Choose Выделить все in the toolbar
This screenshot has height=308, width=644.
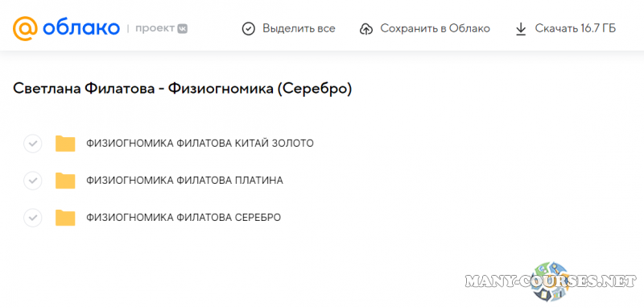coord(299,29)
